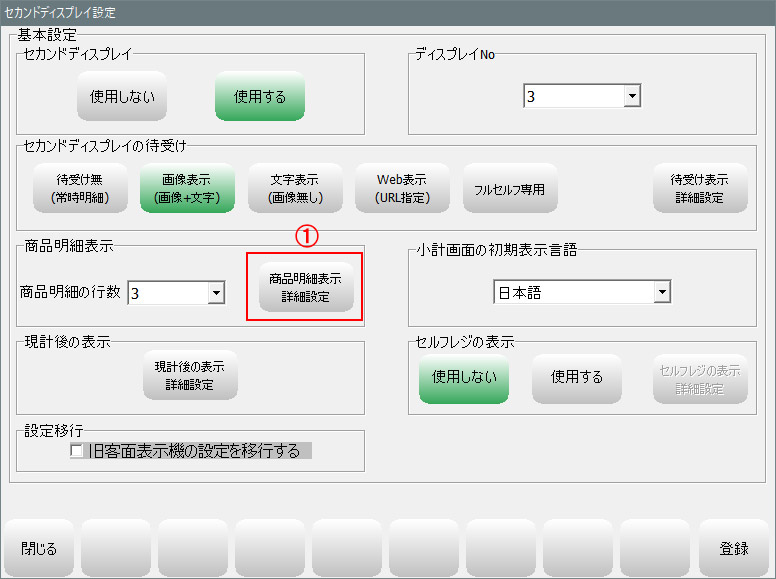
Task: Open 商品明細表示 詳細設定
Action: tap(305, 288)
